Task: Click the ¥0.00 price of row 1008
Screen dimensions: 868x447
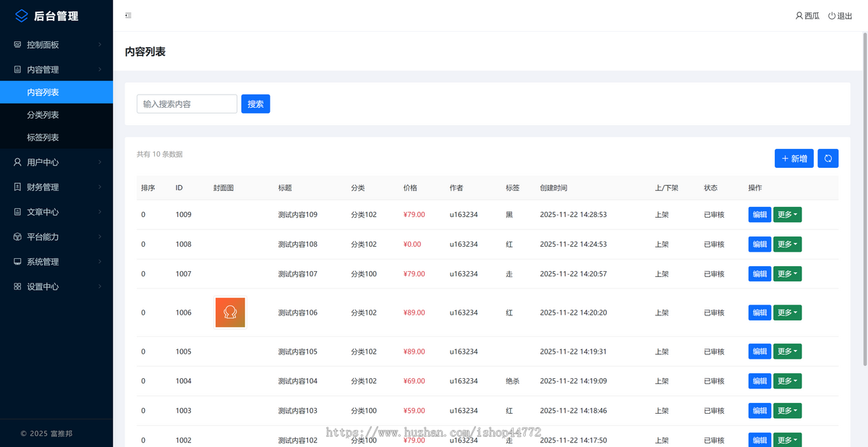Action: pyautogui.click(x=412, y=244)
